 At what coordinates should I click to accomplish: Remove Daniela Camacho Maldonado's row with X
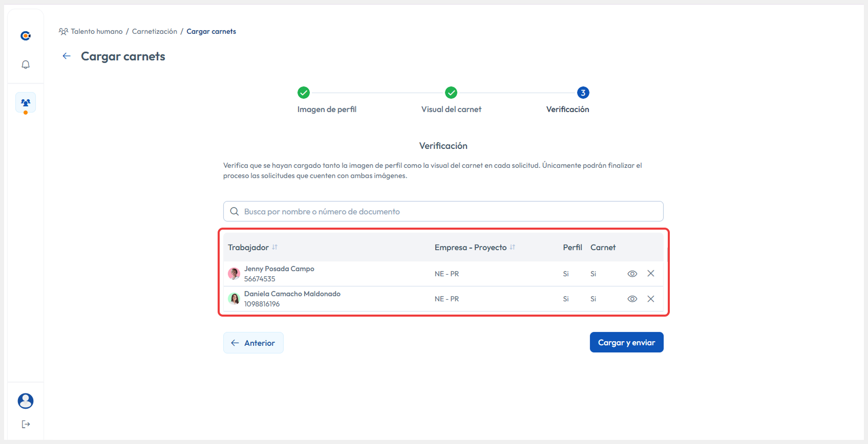tap(651, 299)
